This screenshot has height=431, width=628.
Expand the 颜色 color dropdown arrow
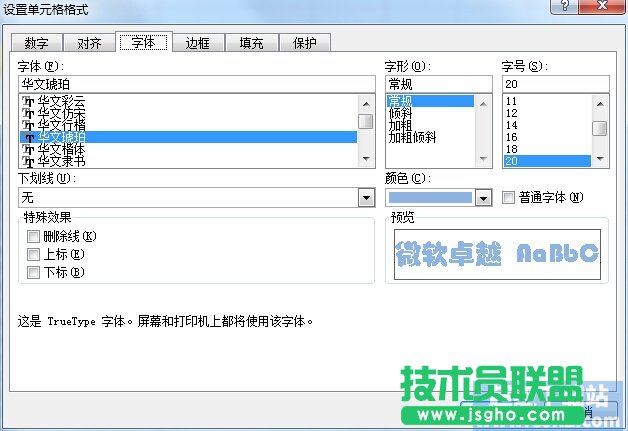pyautogui.click(x=484, y=198)
